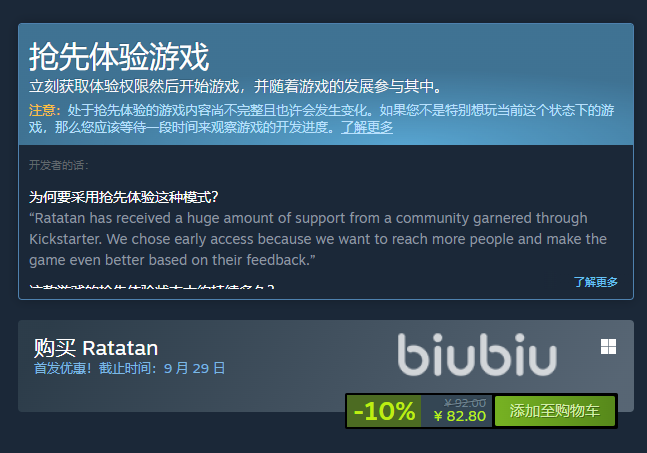Click the struck-through original price ¥ 92.00
The height and width of the screenshot is (453, 647).
pyautogui.click(x=465, y=402)
